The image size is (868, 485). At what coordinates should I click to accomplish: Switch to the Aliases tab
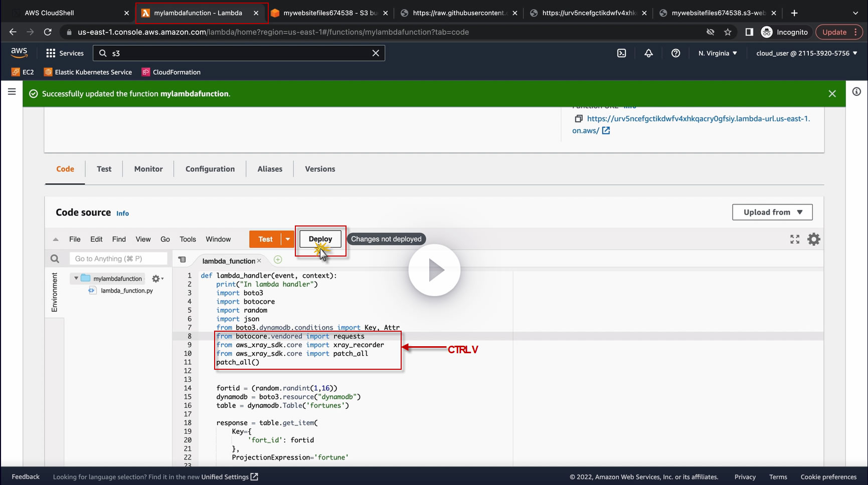[270, 169]
